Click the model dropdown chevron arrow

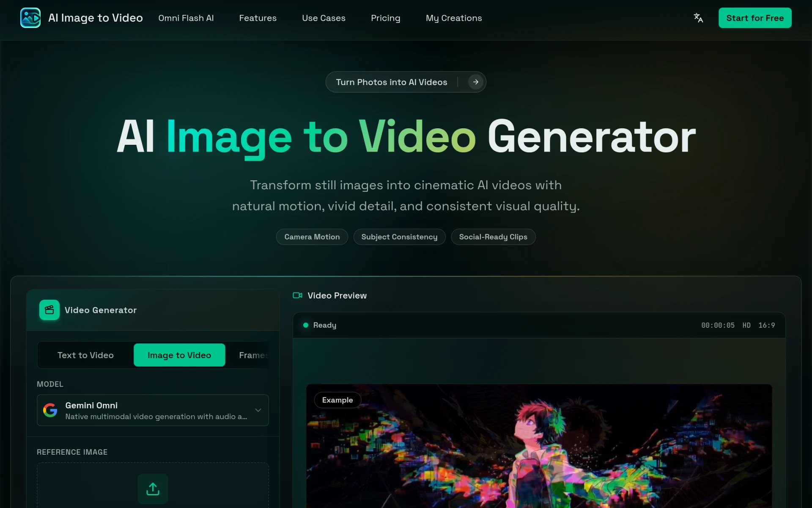pos(258,410)
